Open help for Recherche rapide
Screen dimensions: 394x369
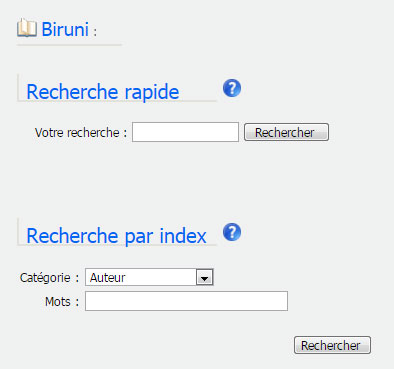click(232, 88)
